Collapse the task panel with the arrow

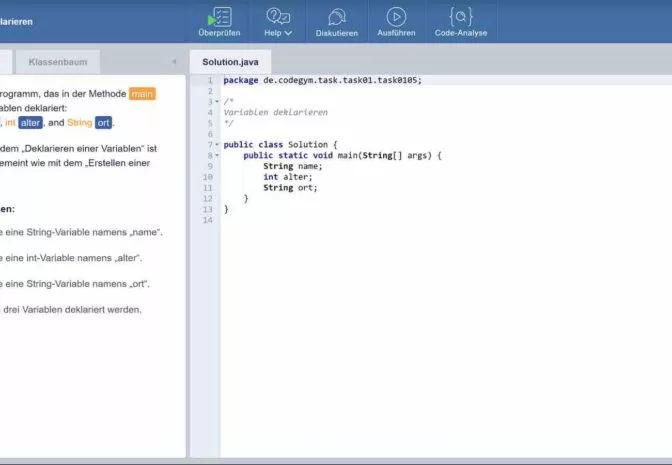click(174, 62)
